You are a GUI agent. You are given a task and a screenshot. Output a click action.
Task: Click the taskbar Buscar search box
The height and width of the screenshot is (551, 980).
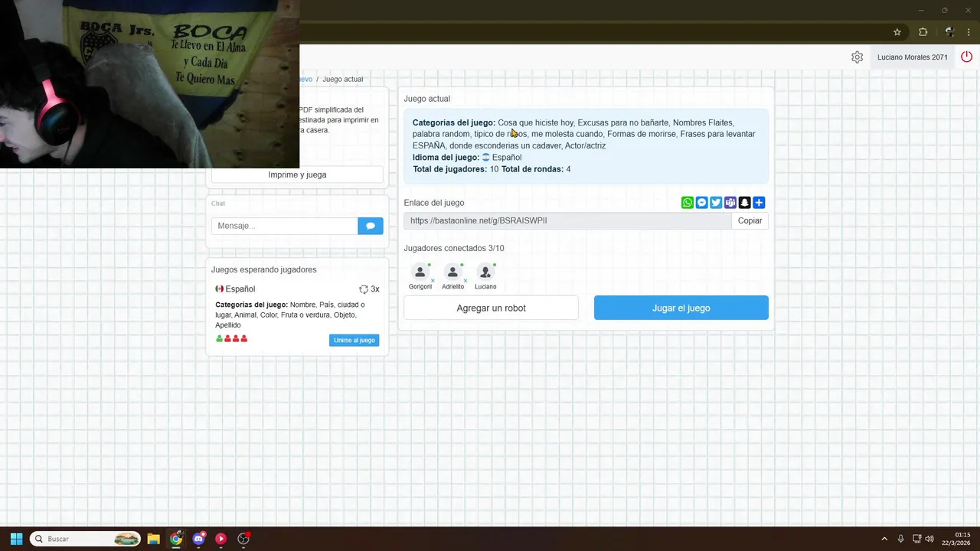click(x=85, y=539)
